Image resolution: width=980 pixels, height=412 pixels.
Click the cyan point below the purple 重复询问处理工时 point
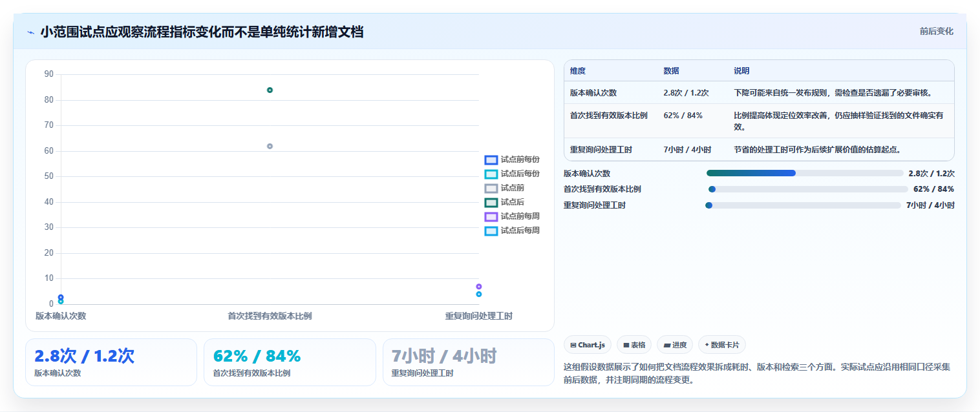click(479, 294)
